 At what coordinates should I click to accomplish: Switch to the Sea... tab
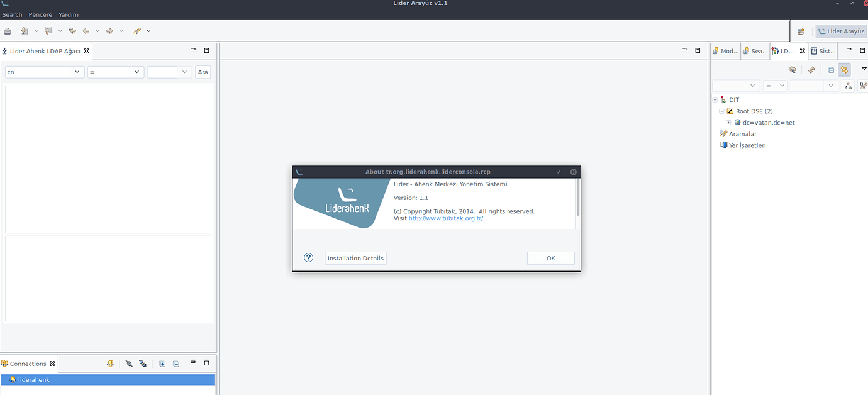755,51
